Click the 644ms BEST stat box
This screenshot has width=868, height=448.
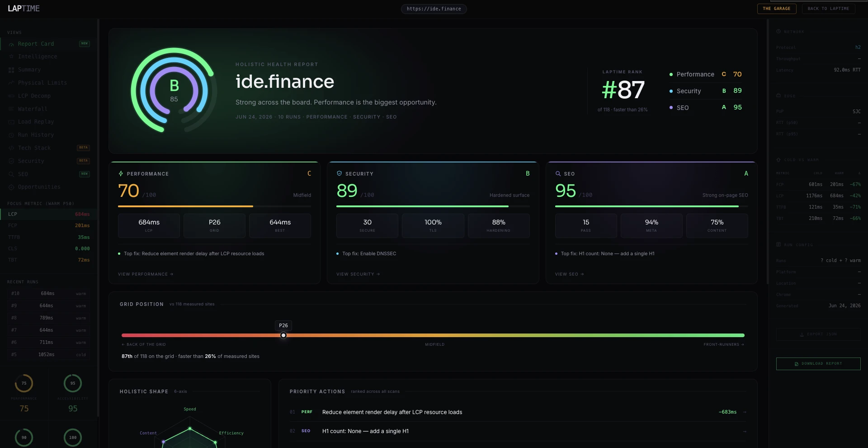280,226
